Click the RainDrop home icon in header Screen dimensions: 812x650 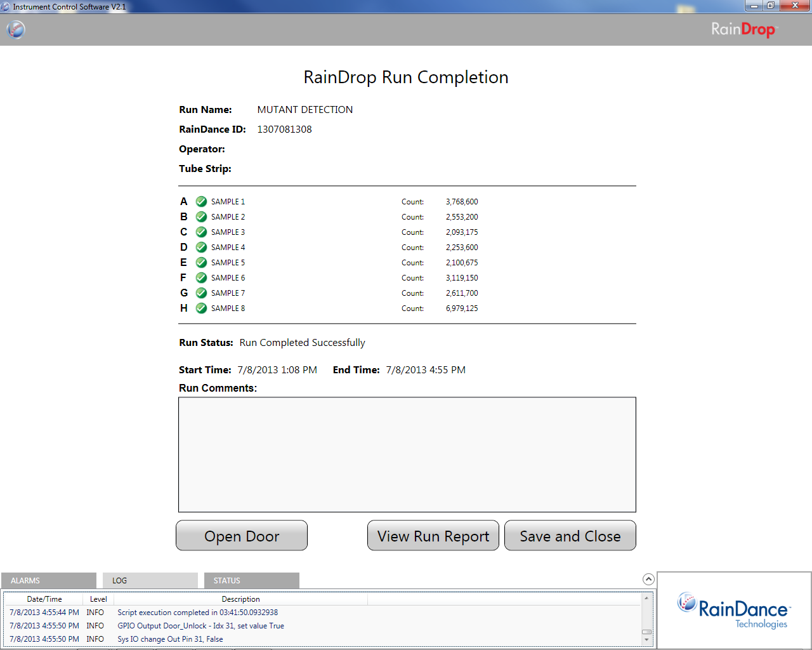pyautogui.click(x=16, y=29)
